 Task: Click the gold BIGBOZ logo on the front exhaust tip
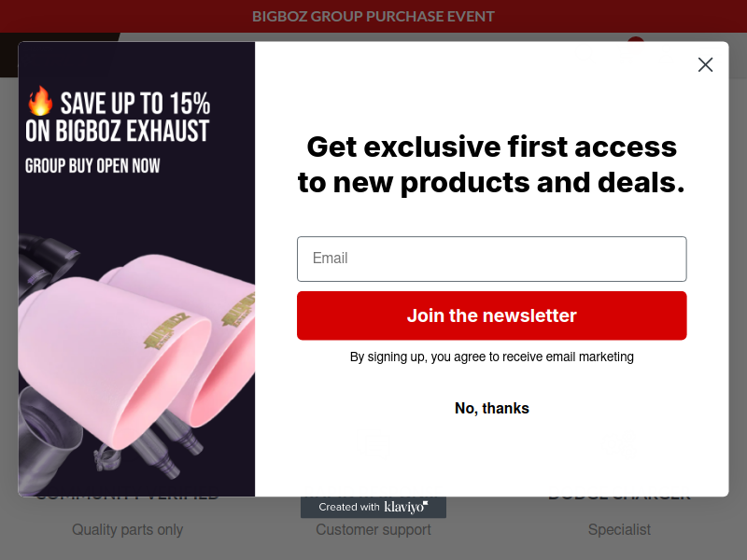[165, 331]
